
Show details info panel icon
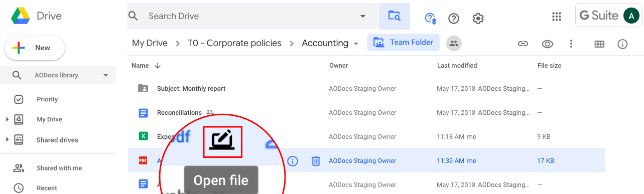(x=622, y=44)
